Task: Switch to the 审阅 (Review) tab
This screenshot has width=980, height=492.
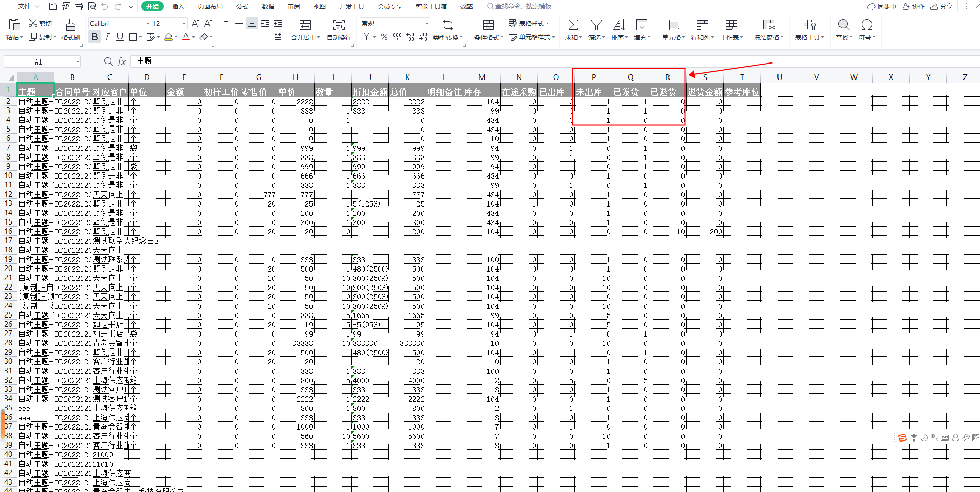Action: tap(293, 6)
